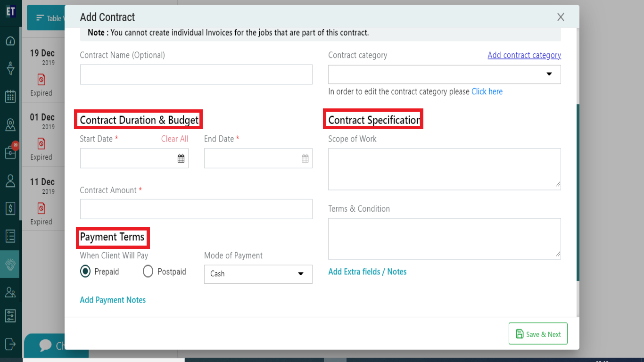
Task: Click the 'Click here' link
Action: click(487, 91)
